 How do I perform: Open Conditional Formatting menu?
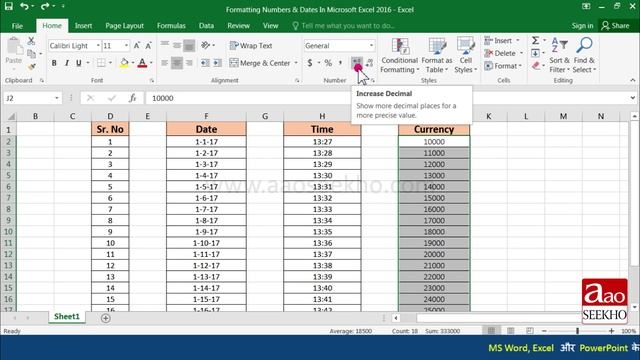coord(400,55)
